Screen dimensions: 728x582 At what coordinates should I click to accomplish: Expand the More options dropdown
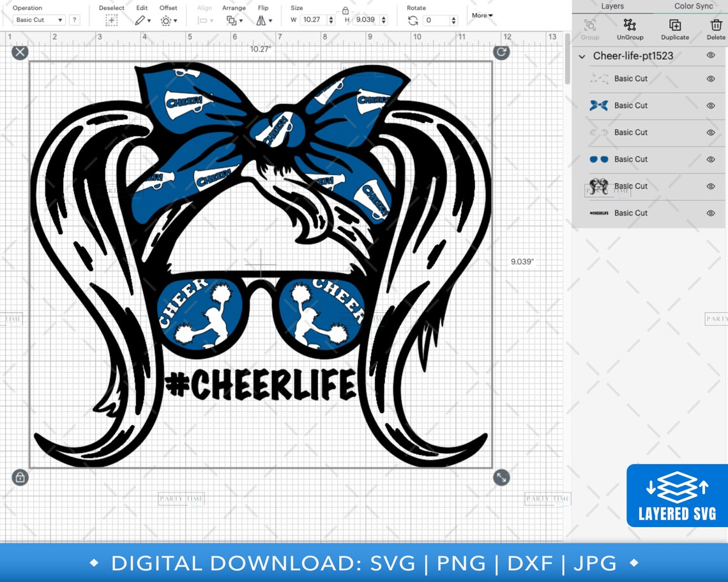pyautogui.click(x=482, y=15)
